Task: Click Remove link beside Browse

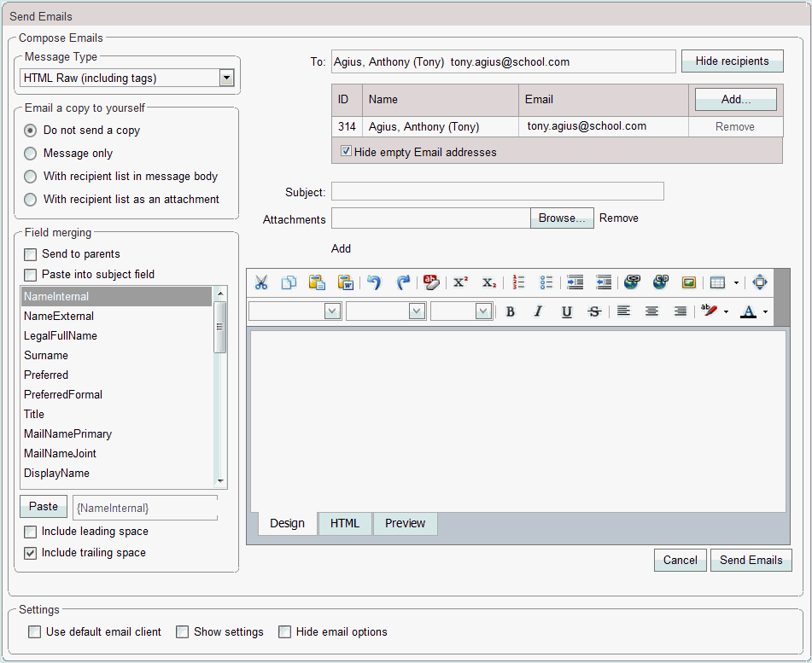Action: [x=619, y=218]
